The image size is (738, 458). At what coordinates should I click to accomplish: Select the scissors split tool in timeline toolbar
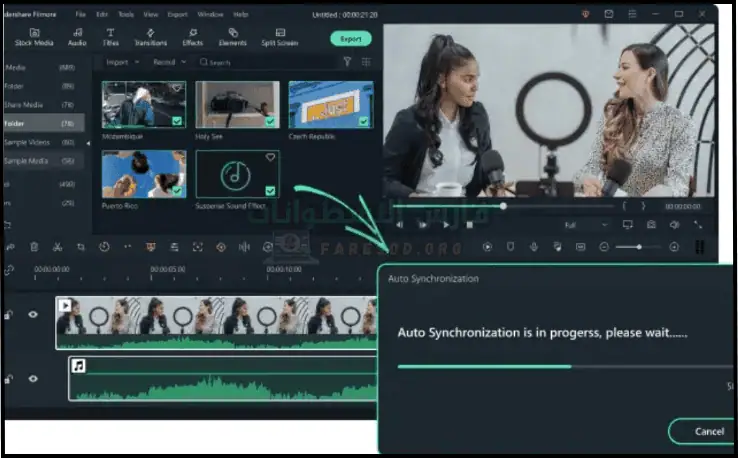57,247
